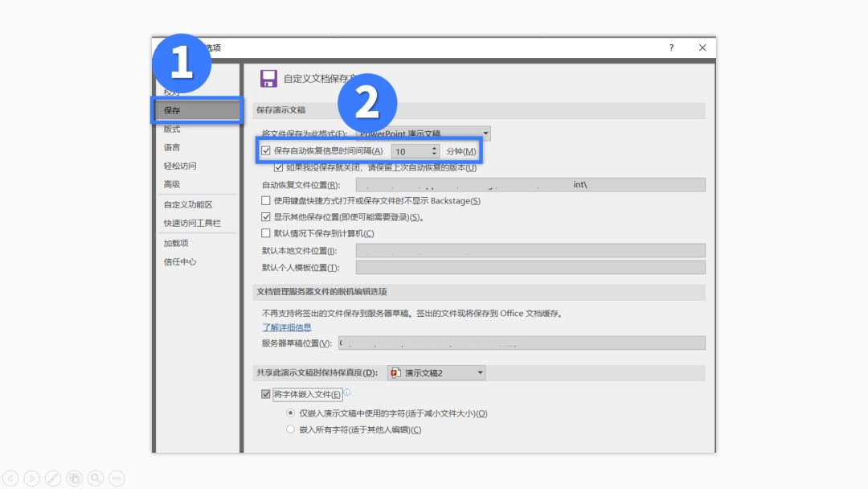The height and width of the screenshot is (489, 868).
Task: Open the 了解详细信息 link
Action: pyautogui.click(x=287, y=327)
